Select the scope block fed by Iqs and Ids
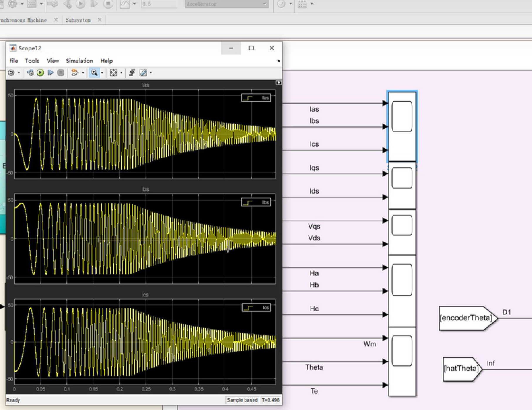This screenshot has height=410, width=532. [402, 185]
